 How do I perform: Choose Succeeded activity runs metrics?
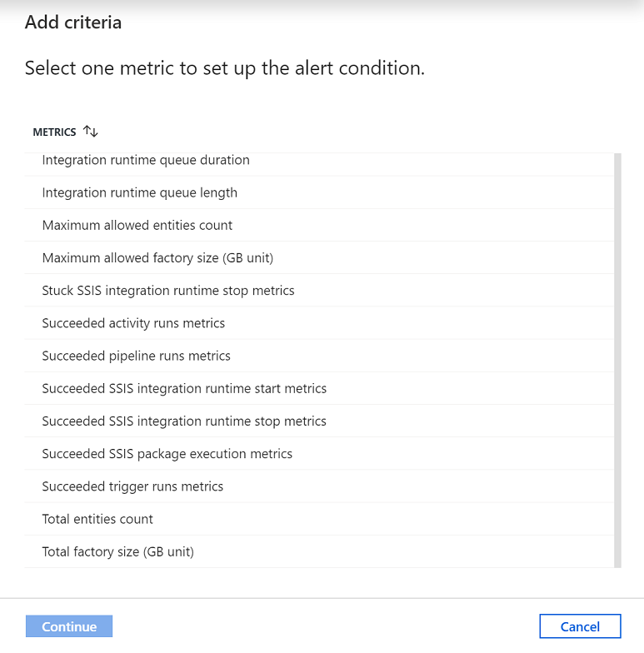133,323
